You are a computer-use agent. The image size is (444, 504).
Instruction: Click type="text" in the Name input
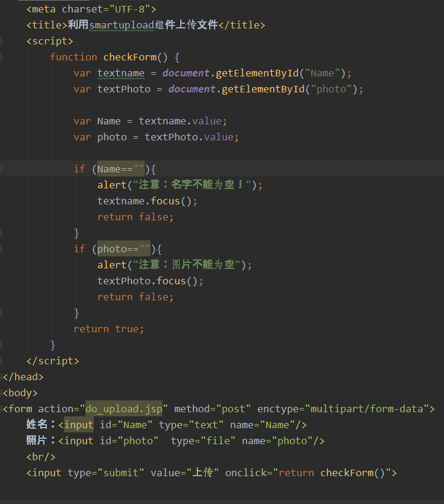tap(191, 425)
